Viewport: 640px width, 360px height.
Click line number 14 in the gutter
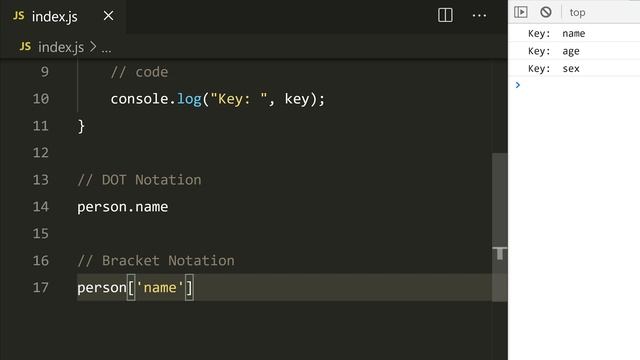(x=40, y=207)
